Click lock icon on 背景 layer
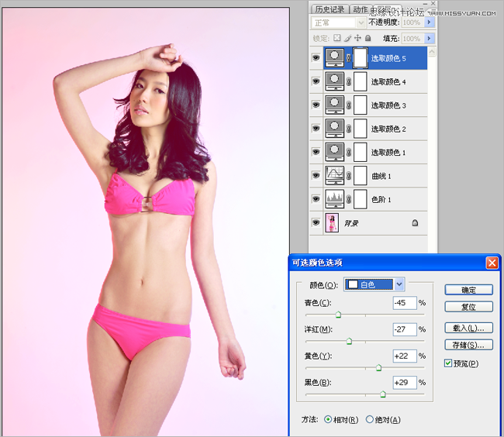The width and height of the screenshot is (504, 437). point(415,222)
